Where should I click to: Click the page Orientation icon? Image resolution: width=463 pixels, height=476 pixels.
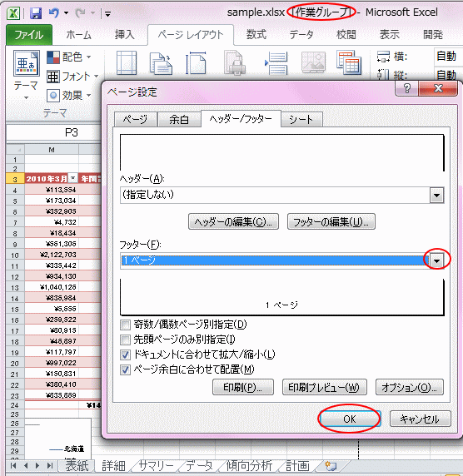(x=161, y=63)
